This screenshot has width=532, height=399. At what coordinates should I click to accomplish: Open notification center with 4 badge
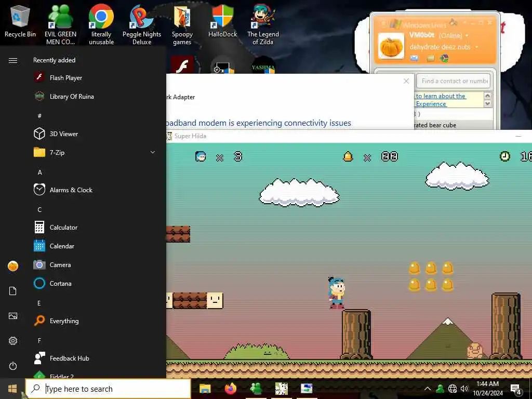pos(516,389)
